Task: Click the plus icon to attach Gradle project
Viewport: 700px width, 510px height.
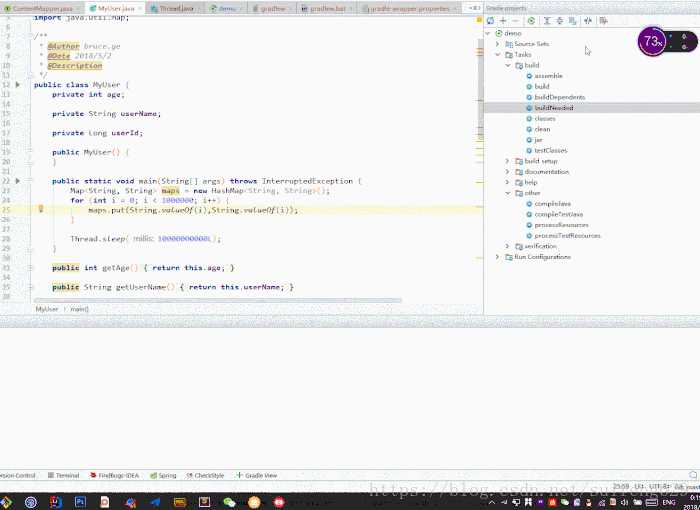Action: pos(503,21)
